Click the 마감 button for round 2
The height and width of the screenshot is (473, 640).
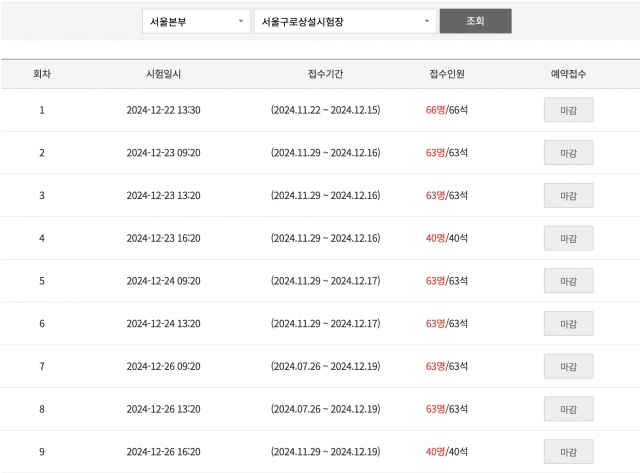569,153
